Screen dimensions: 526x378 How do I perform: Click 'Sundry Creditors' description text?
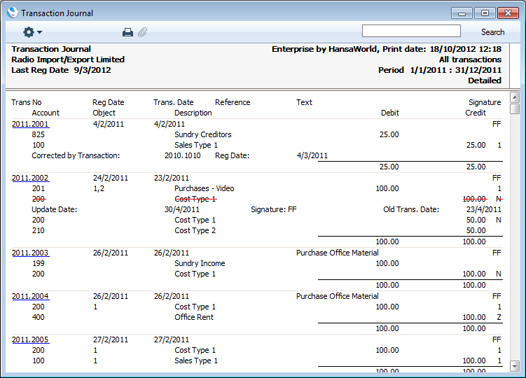coord(203,134)
